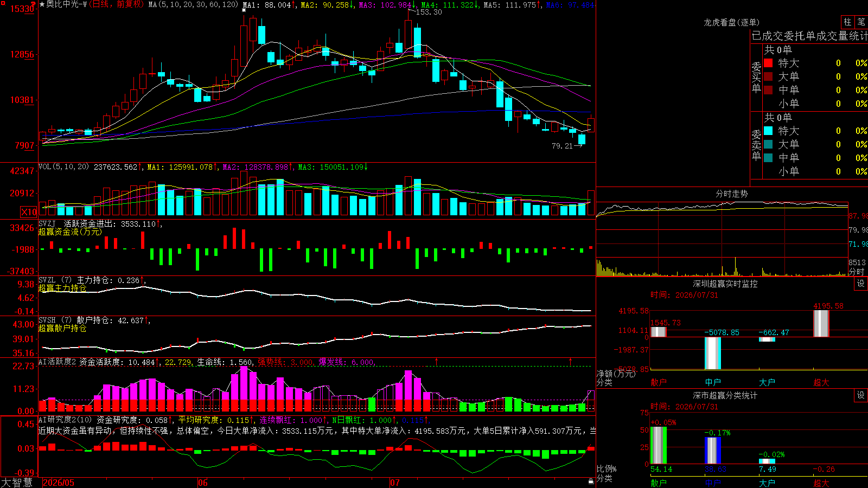This screenshot has height=488, width=868.
Task: Click the X10 volume scale box
Action: pos(29,212)
